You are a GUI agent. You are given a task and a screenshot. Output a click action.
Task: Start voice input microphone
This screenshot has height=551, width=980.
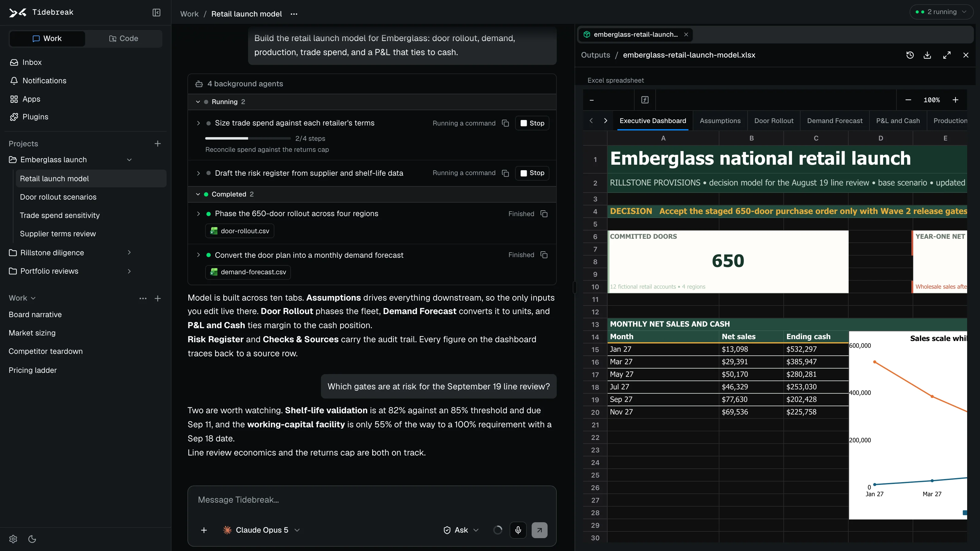pos(518,530)
